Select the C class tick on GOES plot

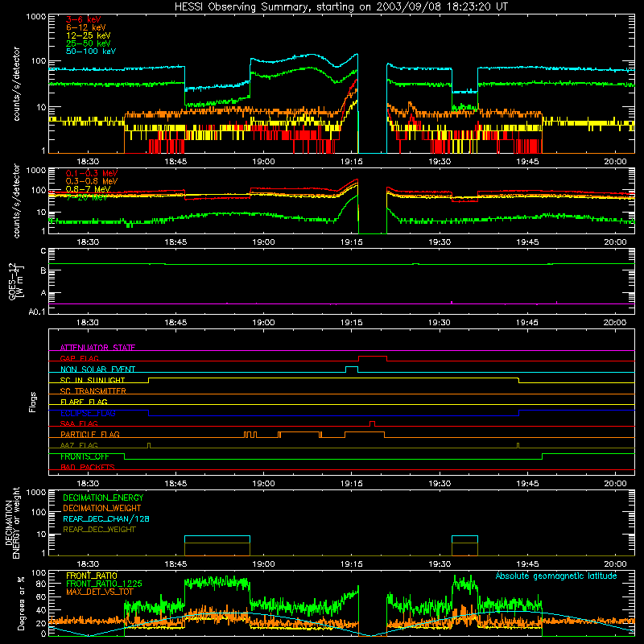[43, 251]
